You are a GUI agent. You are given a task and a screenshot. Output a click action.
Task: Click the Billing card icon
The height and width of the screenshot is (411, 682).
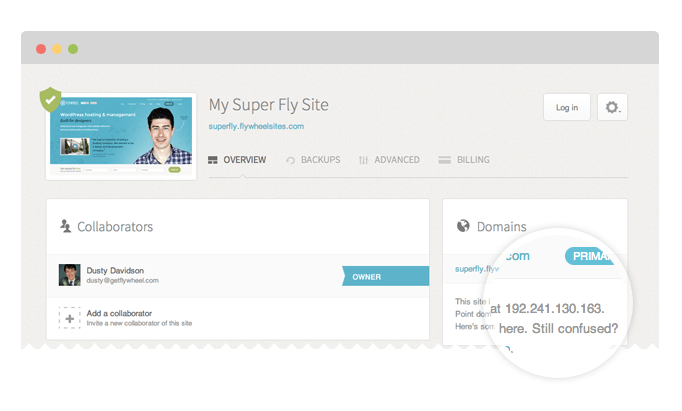coord(445,160)
